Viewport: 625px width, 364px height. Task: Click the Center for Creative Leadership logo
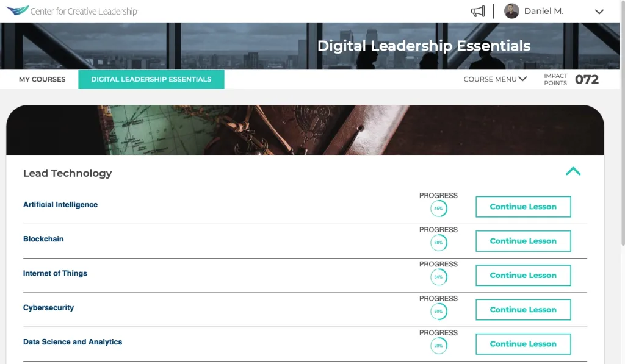[x=73, y=11]
